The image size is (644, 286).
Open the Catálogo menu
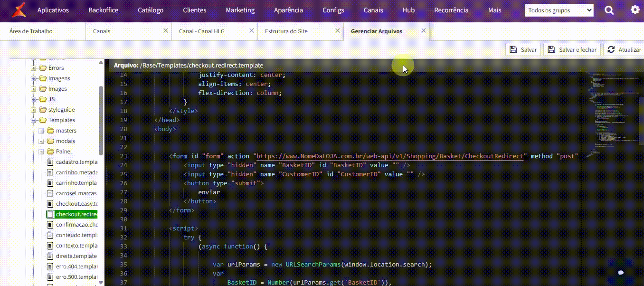click(151, 10)
